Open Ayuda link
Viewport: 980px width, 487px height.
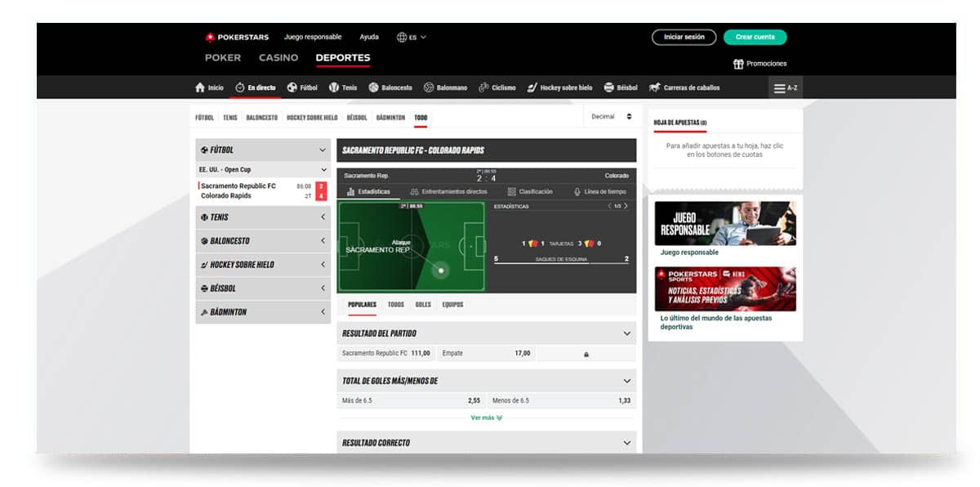point(369,37)
